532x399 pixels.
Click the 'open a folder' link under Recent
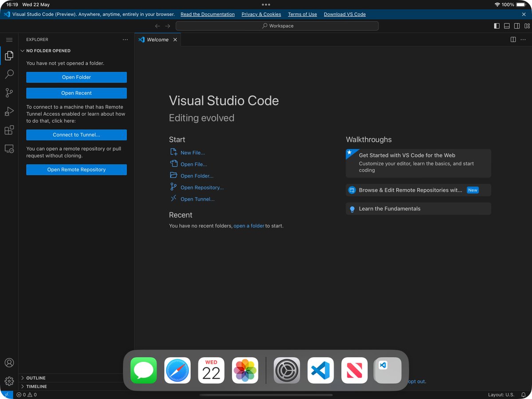tap(249, 226)
